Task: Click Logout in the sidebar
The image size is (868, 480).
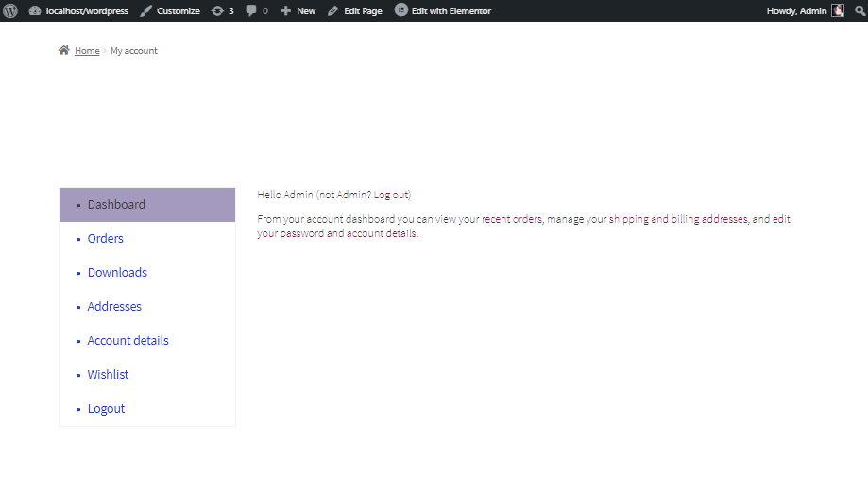Action: tap(107, 408)
